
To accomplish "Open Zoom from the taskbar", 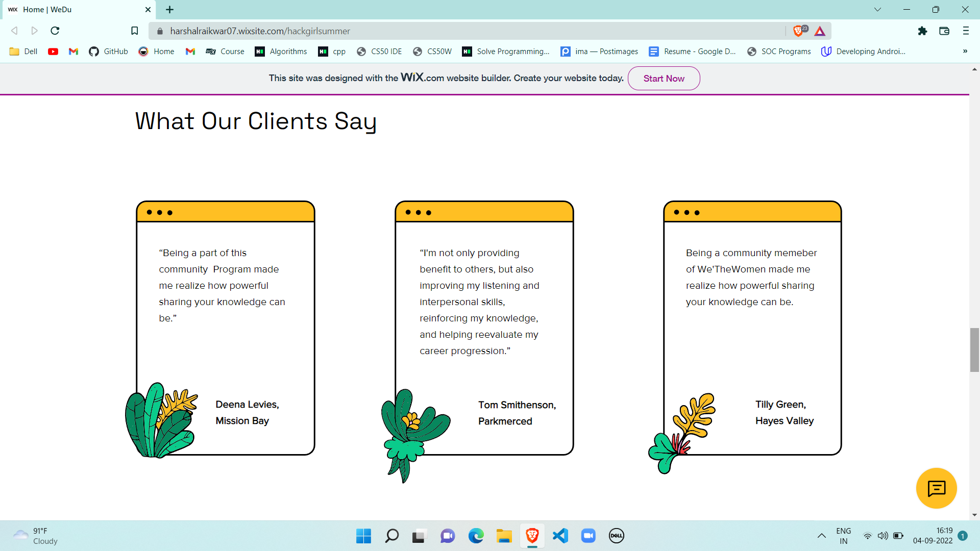I will [x=588, y=536].
